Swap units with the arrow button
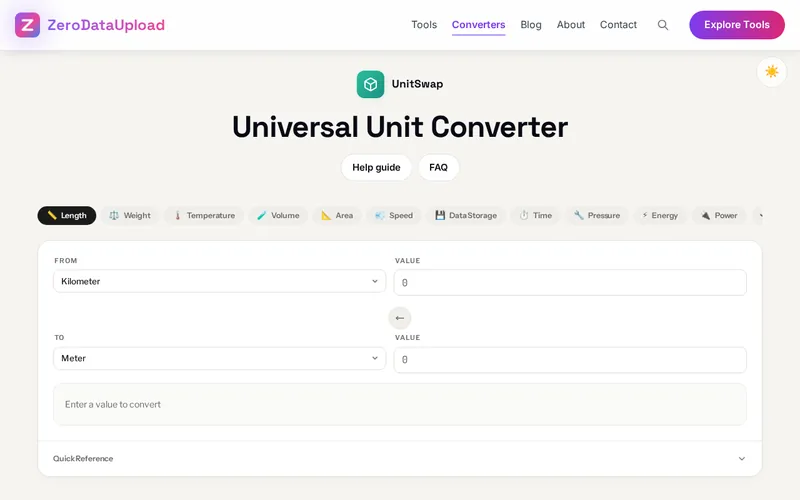The height and width of the screenshot is (500, 800). (x=399, y=318)
